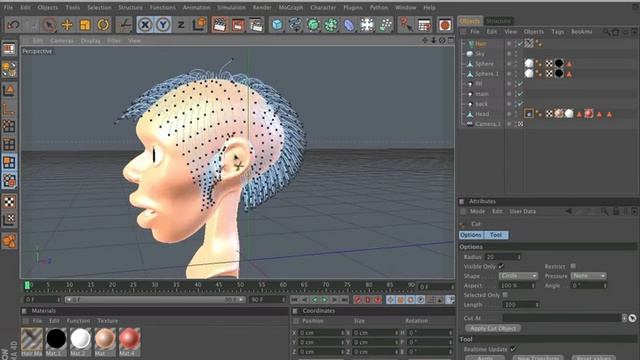Select the Scale tool icon
The width and height of the screenshot is (640, 360).
(85, 25)
